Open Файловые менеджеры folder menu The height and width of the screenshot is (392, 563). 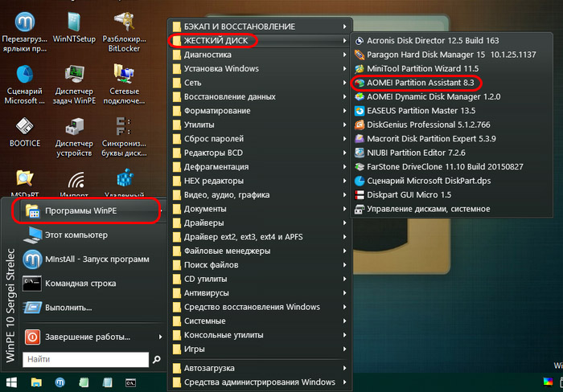(260, 251)
